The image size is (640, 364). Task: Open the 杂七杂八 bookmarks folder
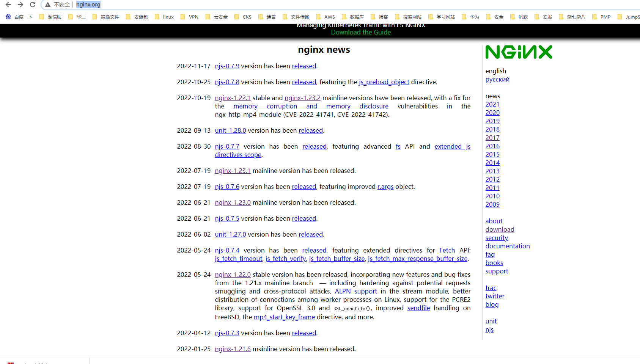[572, 17]
